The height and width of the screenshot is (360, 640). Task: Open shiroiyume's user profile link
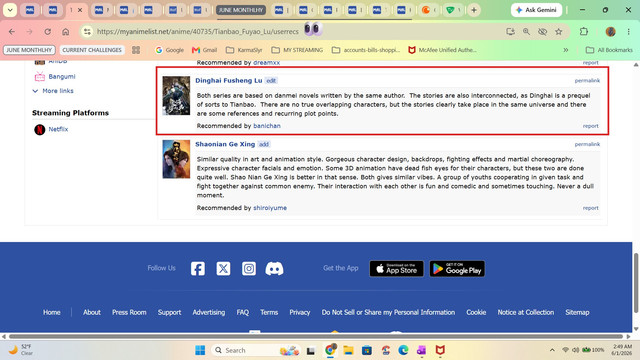pos(270,208)
